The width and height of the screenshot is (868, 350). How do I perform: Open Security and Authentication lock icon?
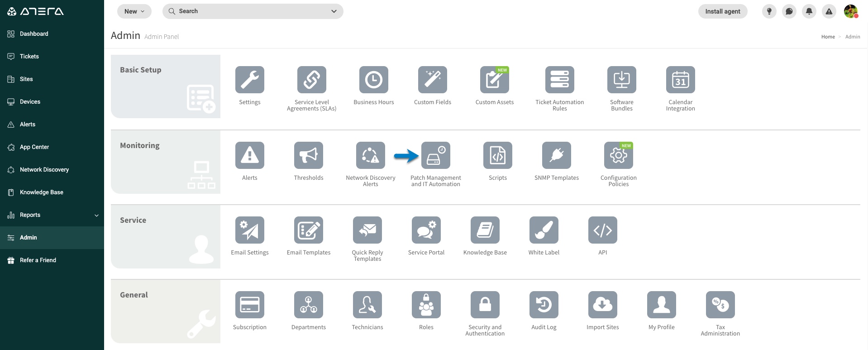click(x=485, y=305)
